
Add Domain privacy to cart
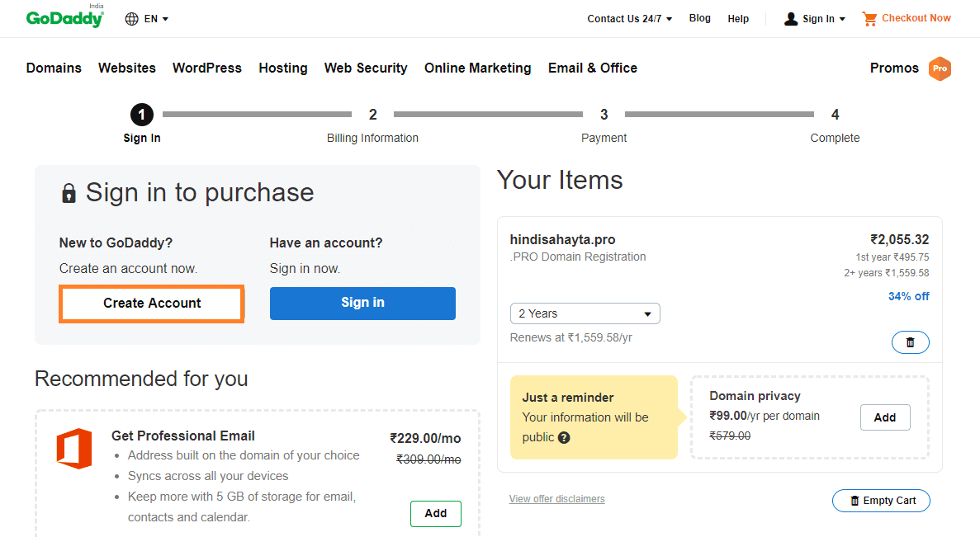tap(885, 417)
